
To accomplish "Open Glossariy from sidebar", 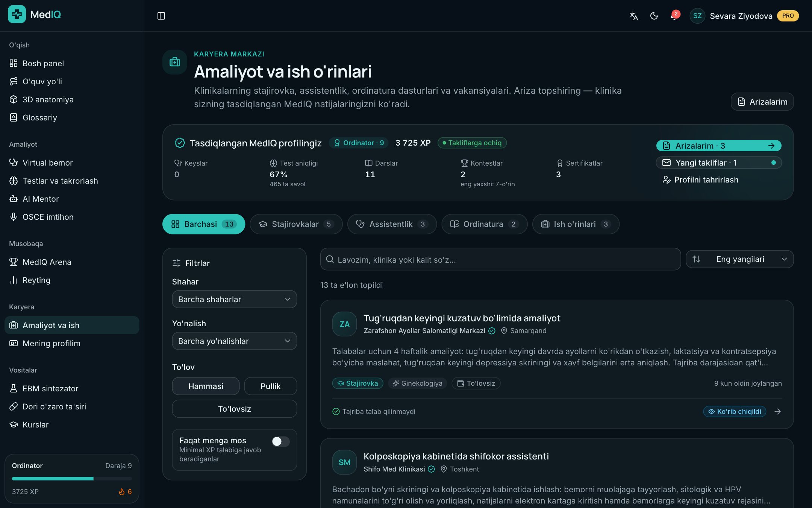I will [72, 117].
